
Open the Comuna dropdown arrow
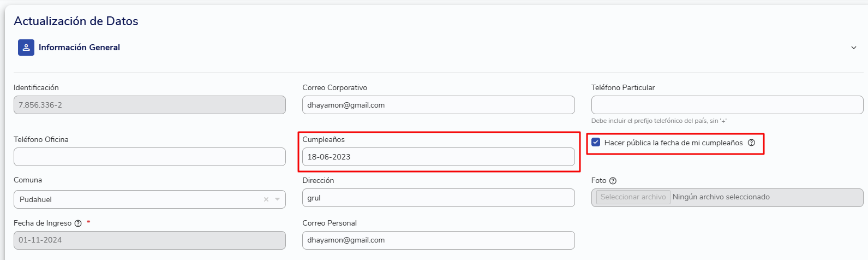pyautogui.click(x=277, y=199)
